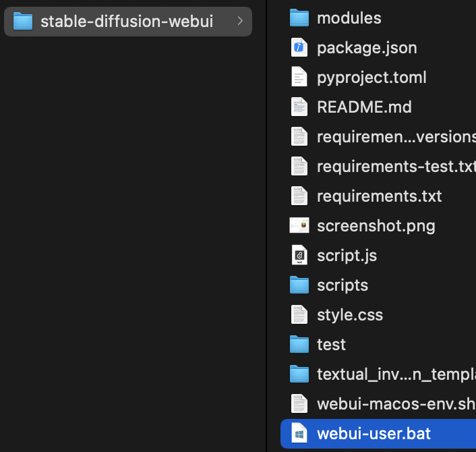Select the requiremen...versions file name

(x=396, y=137)
